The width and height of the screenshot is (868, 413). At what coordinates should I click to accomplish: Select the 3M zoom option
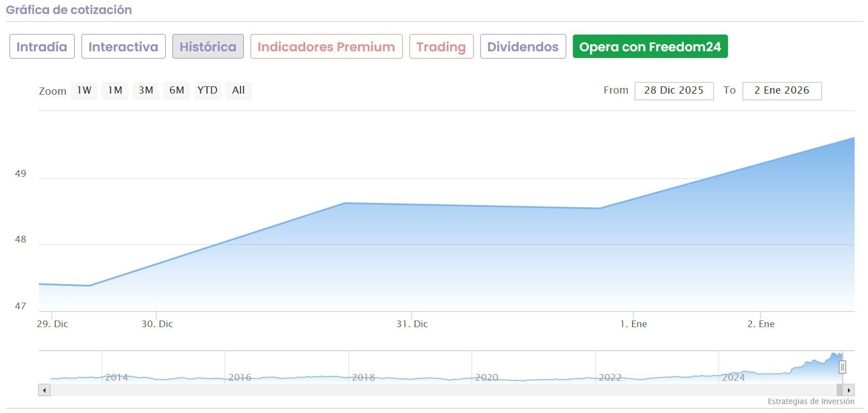coord(146,91)
